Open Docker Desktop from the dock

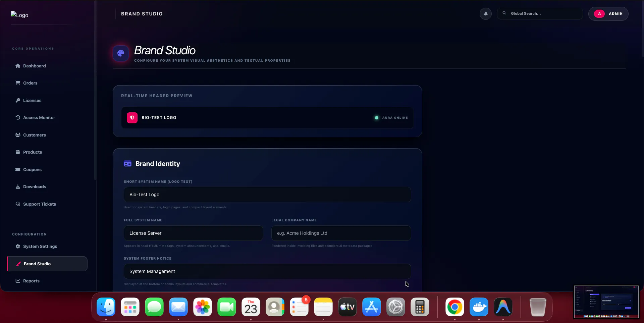pos(479,307)
